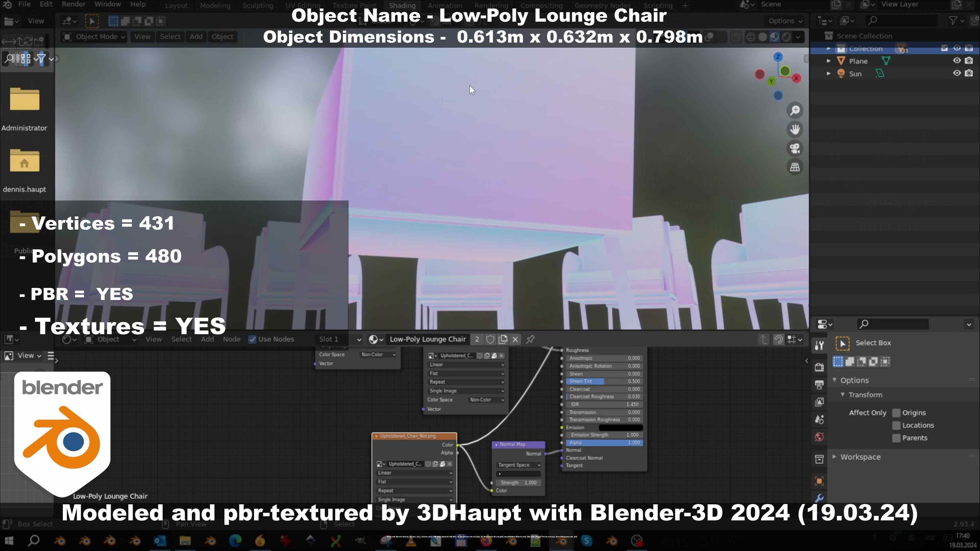Disable Plane in renders via camera icon

click(x=969, y=61)
